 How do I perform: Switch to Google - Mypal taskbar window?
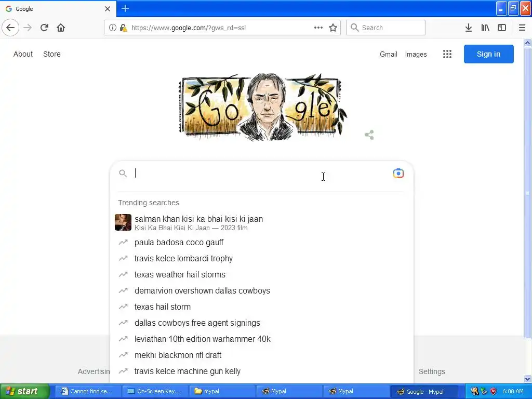[x=424, y=391]
